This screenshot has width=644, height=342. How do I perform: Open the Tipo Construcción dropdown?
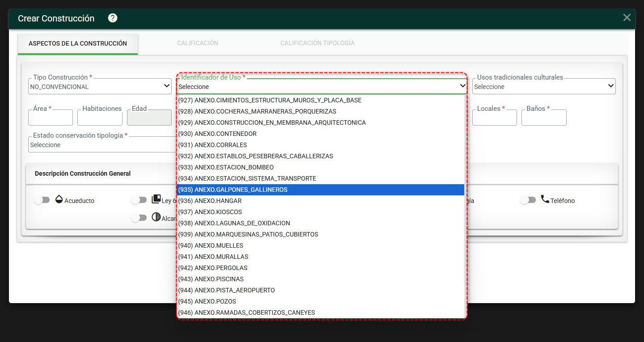pyautogui.click(x=100, y=86)
